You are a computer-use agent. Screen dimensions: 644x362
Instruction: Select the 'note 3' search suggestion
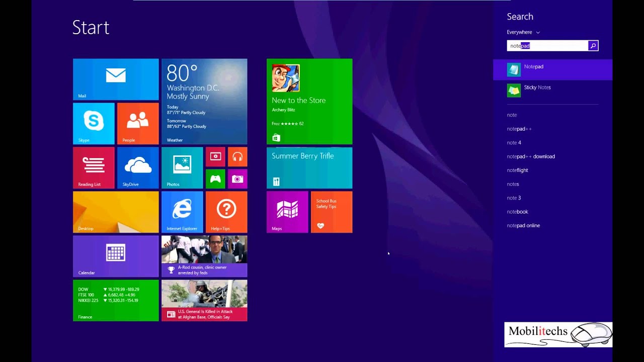pos(514,198)
